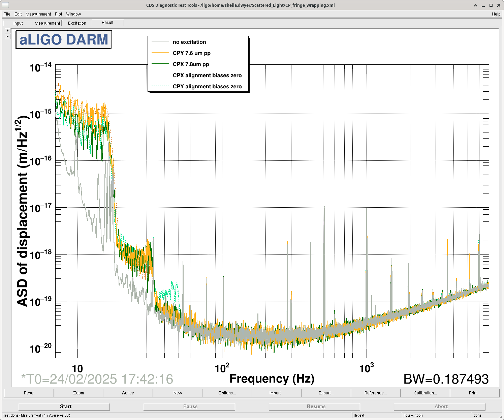Click the Repeat status field
Image resolution: width=504 pixels, height=420 pixels.
pos(377,415)
